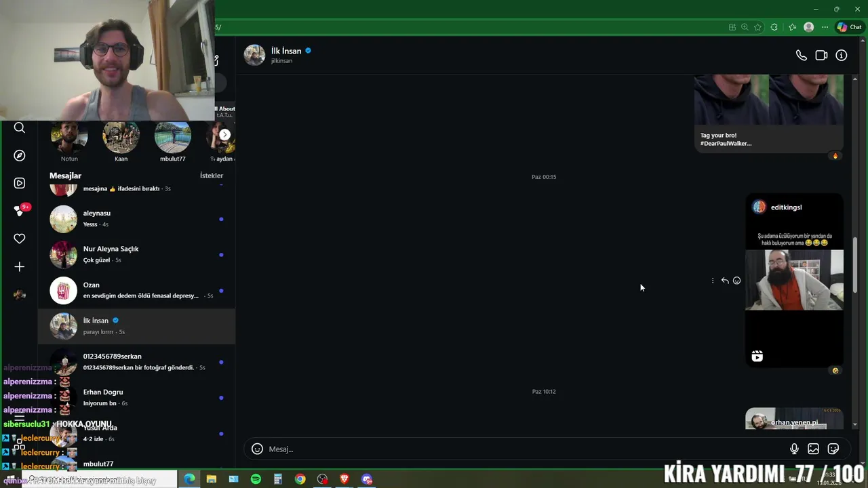Image resolution: width=868 pixels, height=488 pixels.
Task: Open File Explorer from the taskbar
Action: 212,479
